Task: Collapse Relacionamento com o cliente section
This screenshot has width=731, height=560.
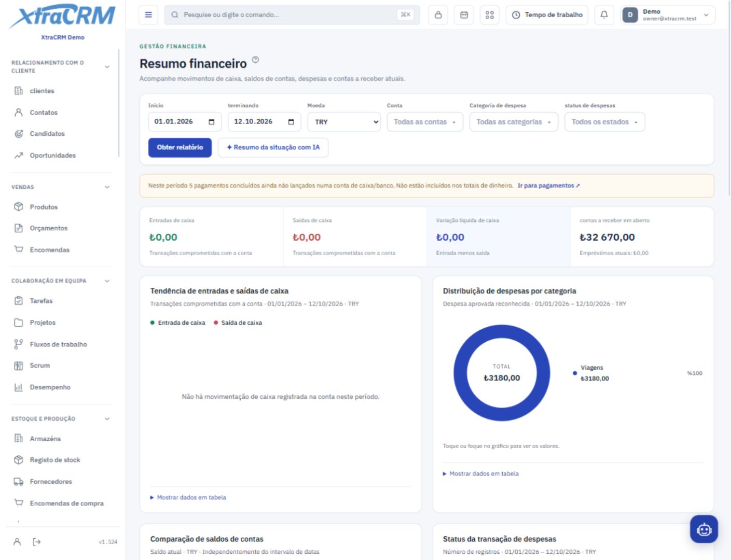Action: [61, 67]
